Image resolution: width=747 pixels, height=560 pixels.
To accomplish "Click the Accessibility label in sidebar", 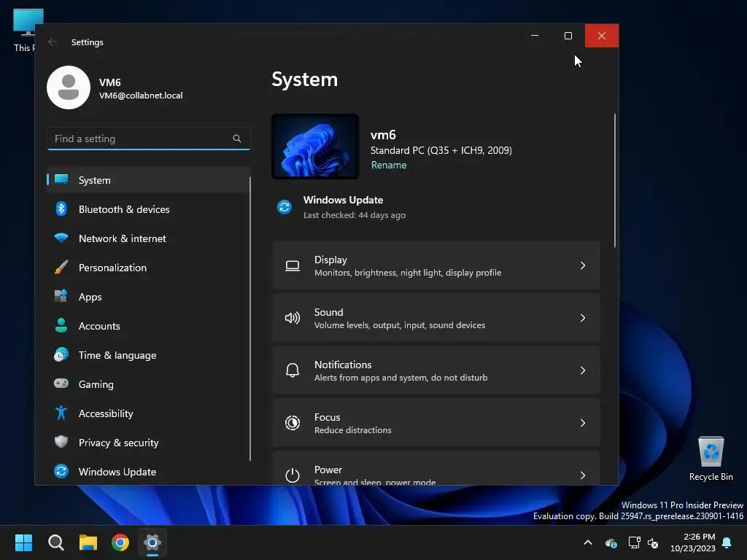I will [x=106, y=413].
